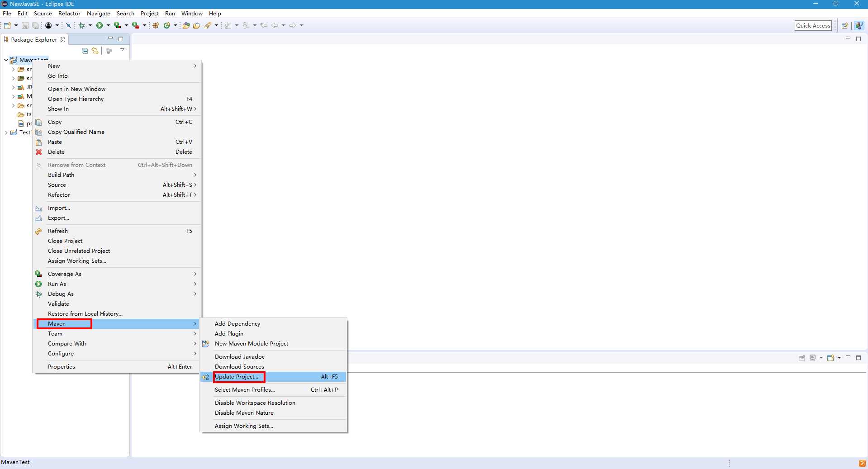This screenshot has height=469, width=868.
Task: Click the Coverage launch toolbar icon
Action: 117,25
